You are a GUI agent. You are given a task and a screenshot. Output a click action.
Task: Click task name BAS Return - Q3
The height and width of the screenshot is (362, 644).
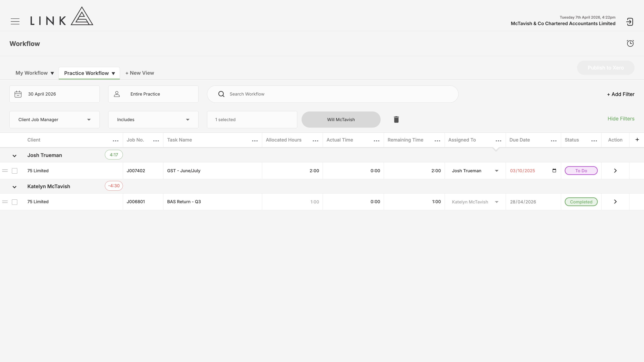coord(184,202)
